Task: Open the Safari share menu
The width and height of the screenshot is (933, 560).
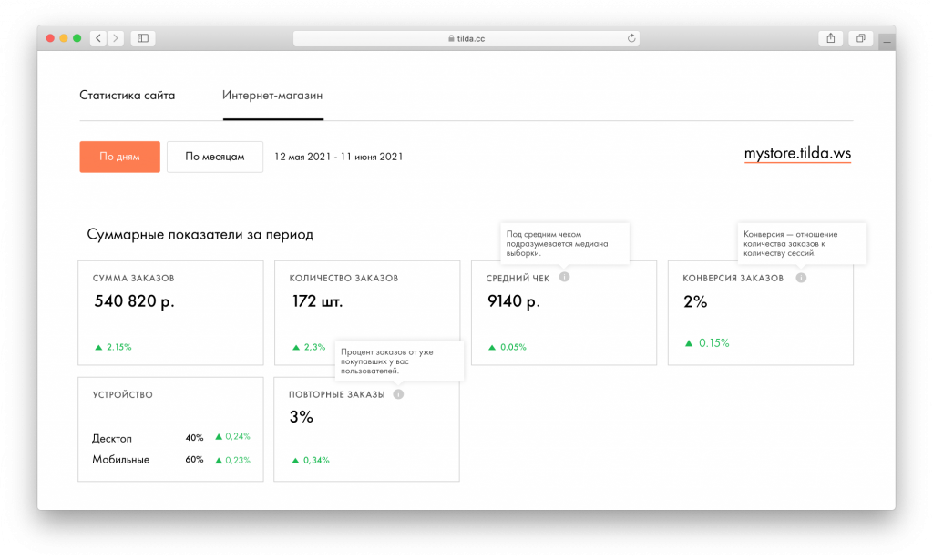Action: tap(830, 38)
